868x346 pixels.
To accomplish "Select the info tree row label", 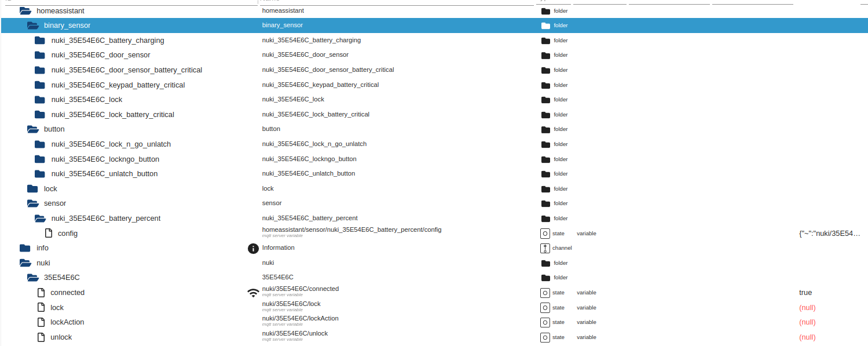I will (x=42, y=248).
